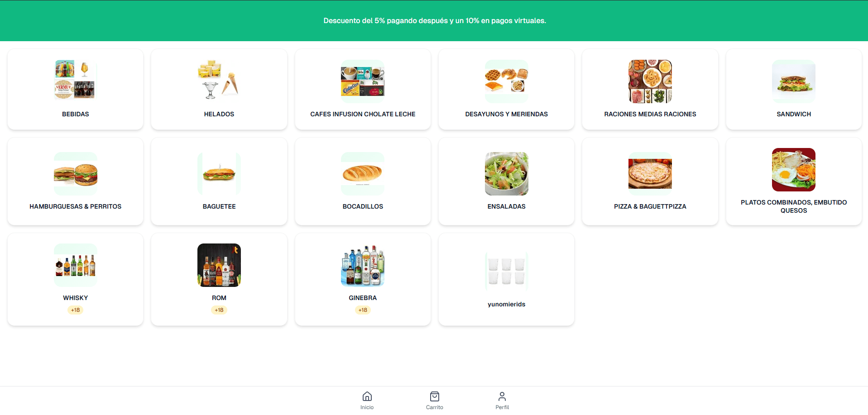Open DESAYUNOS Y MERIENDAS category
The width and height of the screenshot is (868, 415).
[506, 90]
